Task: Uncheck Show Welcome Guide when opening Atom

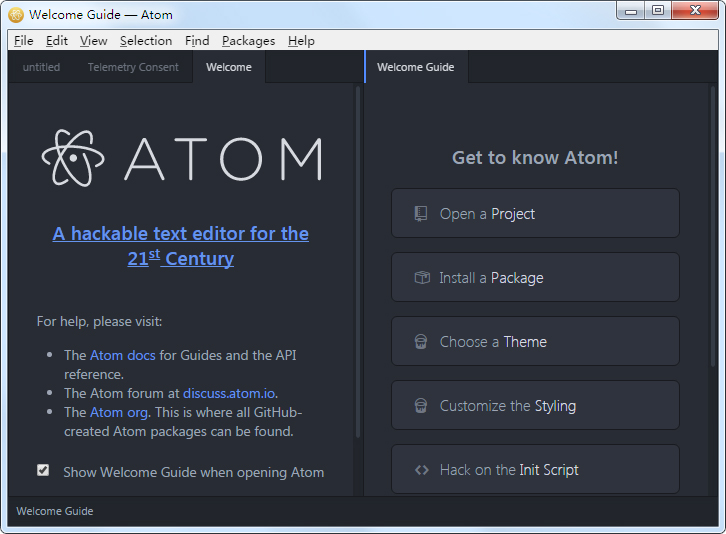Action: tap(43, 470)
